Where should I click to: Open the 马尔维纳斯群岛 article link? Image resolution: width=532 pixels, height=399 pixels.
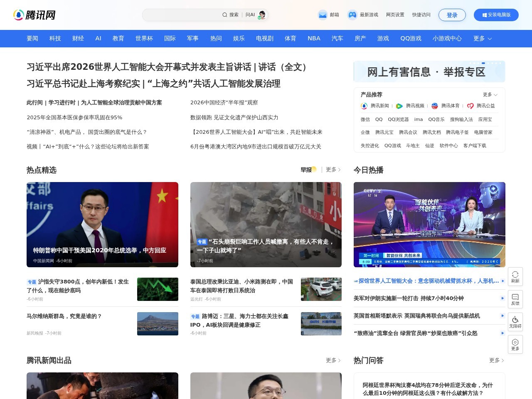point(64,316)
